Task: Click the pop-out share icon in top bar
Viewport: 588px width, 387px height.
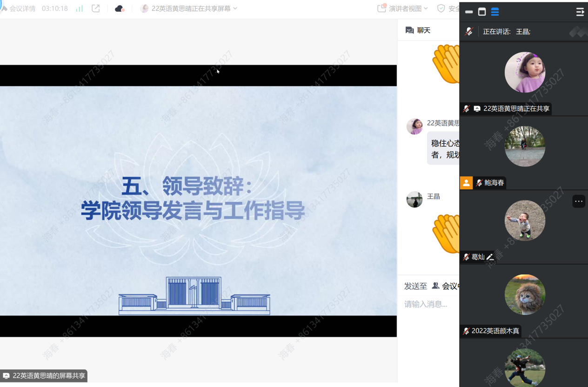Action: (x=95, y=8)
